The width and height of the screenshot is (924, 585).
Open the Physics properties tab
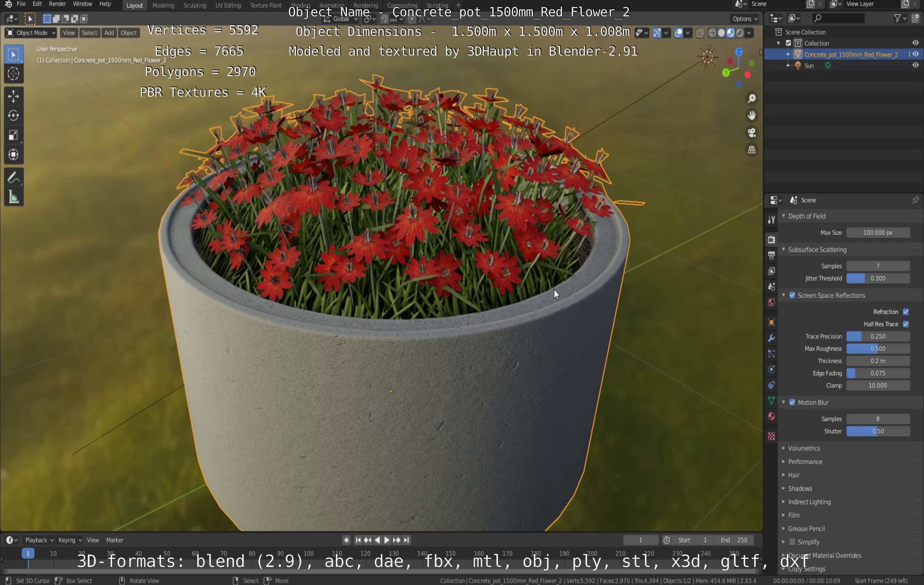[771, 369]
